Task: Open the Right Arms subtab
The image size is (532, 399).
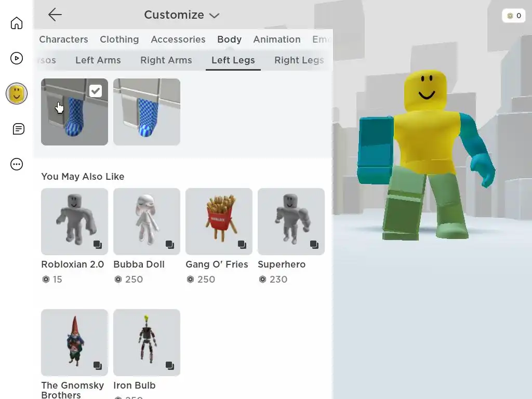Action: tap(166, 60)
